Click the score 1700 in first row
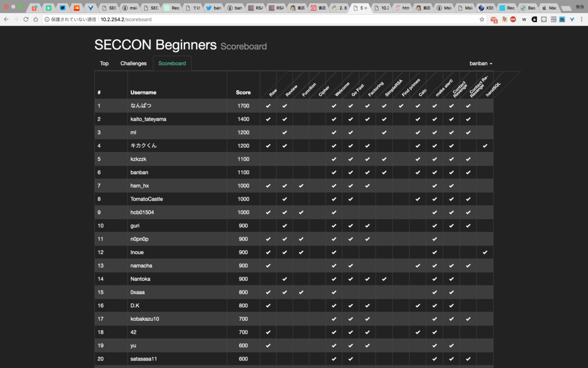Image resolution: width=588 pixels, height=368 pixels. point(243,106)
